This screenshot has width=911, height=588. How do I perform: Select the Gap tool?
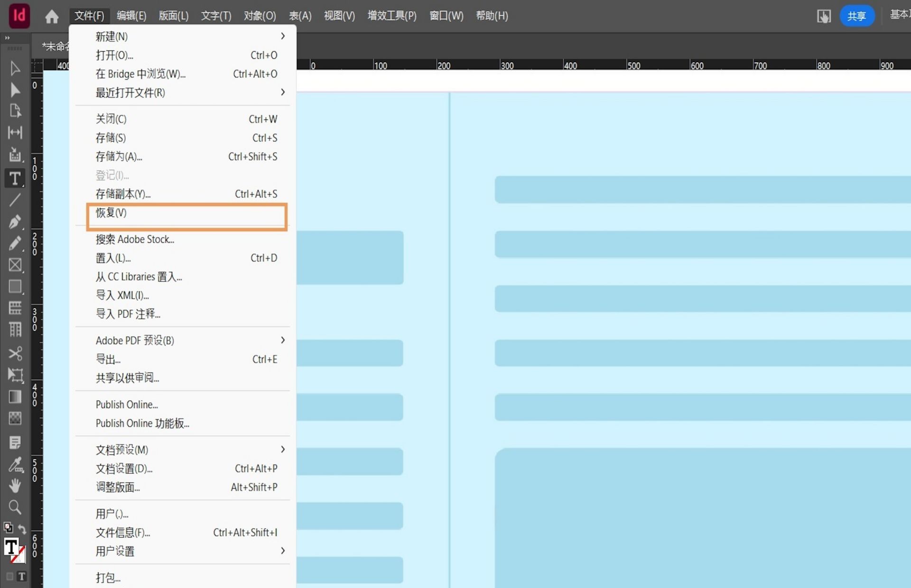click(15, 132)
